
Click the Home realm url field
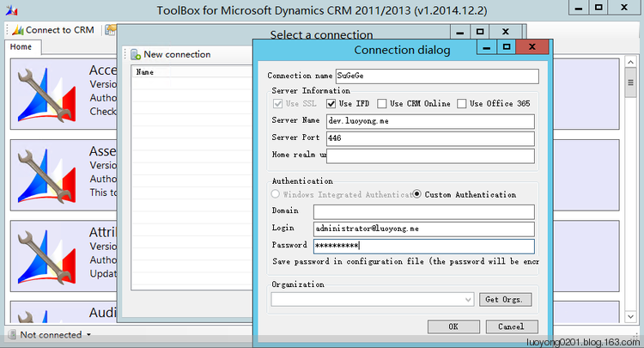430,156
